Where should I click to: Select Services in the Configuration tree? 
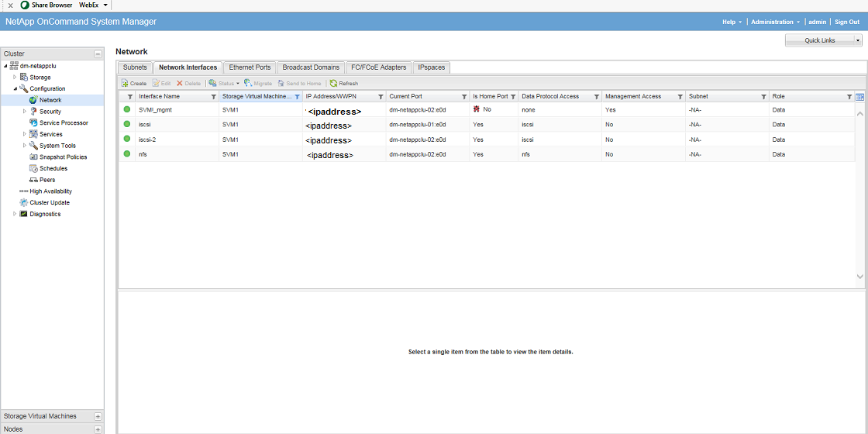(51, 134)
